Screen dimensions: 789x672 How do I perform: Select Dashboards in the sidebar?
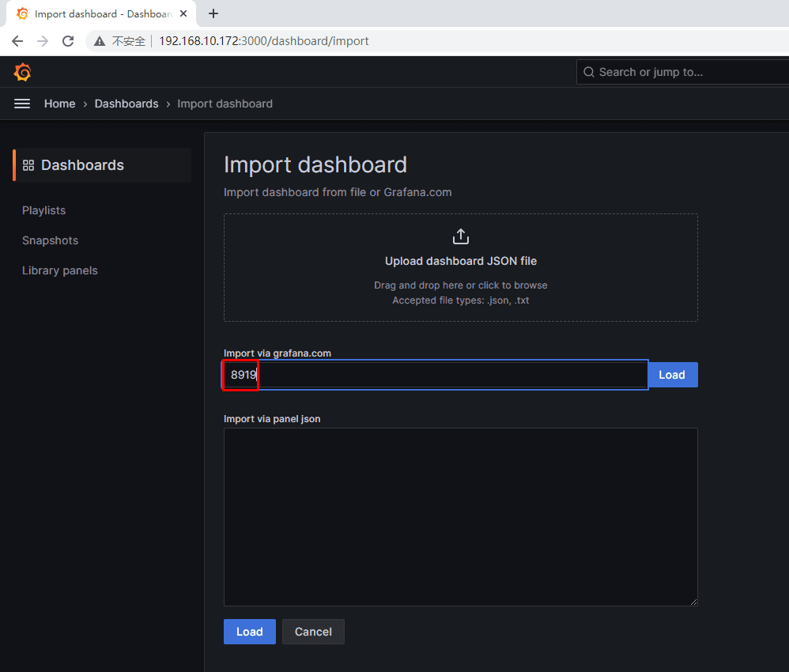click(x=102, y=165)
